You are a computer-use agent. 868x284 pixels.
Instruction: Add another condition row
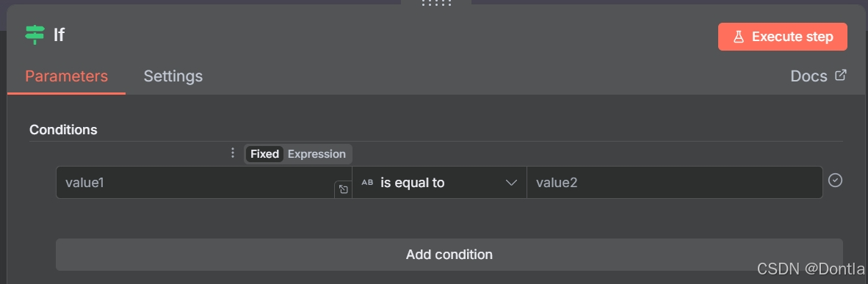click(x=449, y=255)
